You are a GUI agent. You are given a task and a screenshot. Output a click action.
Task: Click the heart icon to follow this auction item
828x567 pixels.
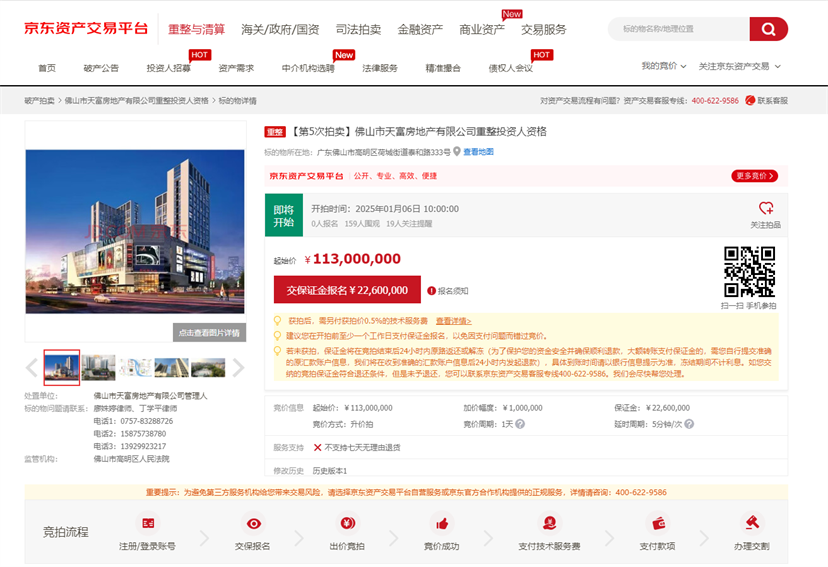pyautogui.click(x=766, y=208)
